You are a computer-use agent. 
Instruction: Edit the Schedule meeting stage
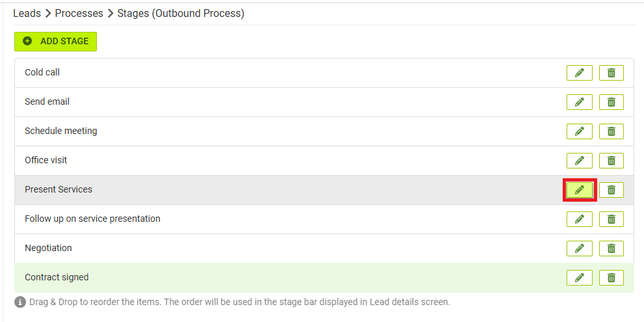click(x=580, y=131)
